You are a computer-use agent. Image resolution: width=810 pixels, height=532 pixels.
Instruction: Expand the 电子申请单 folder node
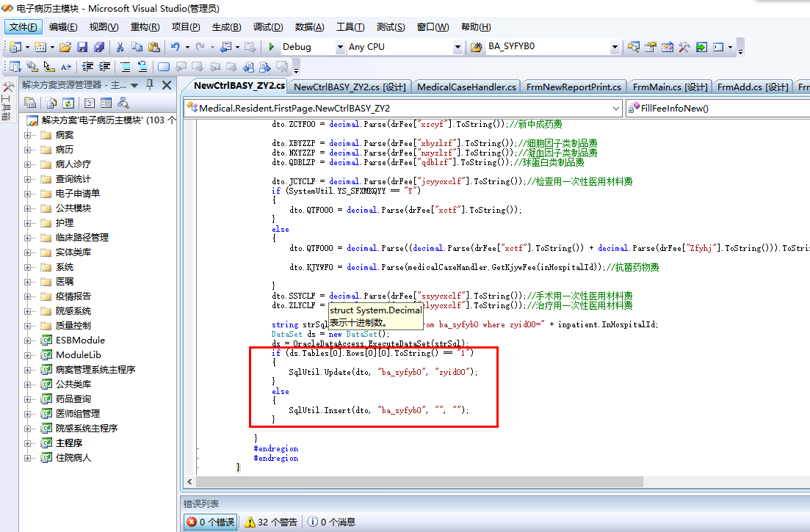(27, 194)
